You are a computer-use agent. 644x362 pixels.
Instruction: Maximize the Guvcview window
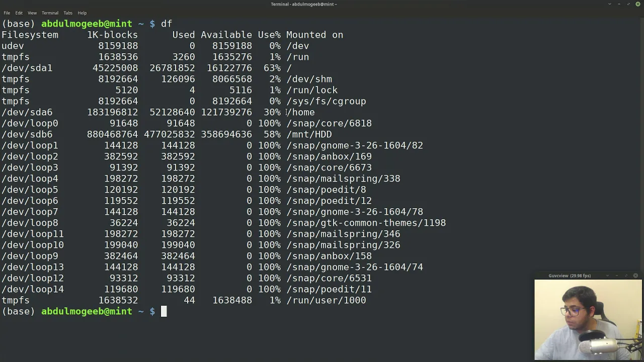tap(626, 276)
